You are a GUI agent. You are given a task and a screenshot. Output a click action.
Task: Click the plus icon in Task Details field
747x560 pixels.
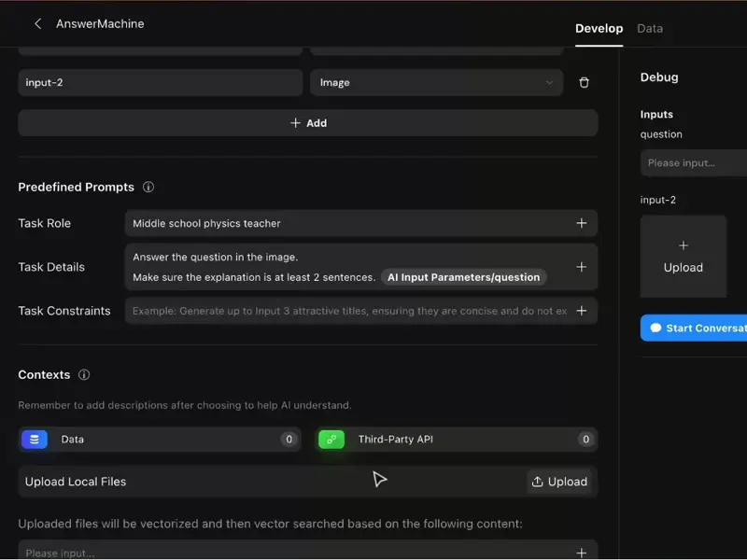[x=581, y=267]
